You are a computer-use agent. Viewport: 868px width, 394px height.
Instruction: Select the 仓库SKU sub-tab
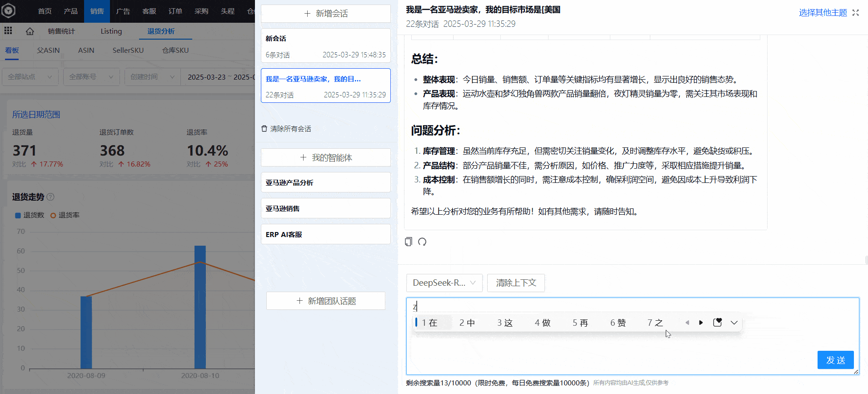coord(175,50)
